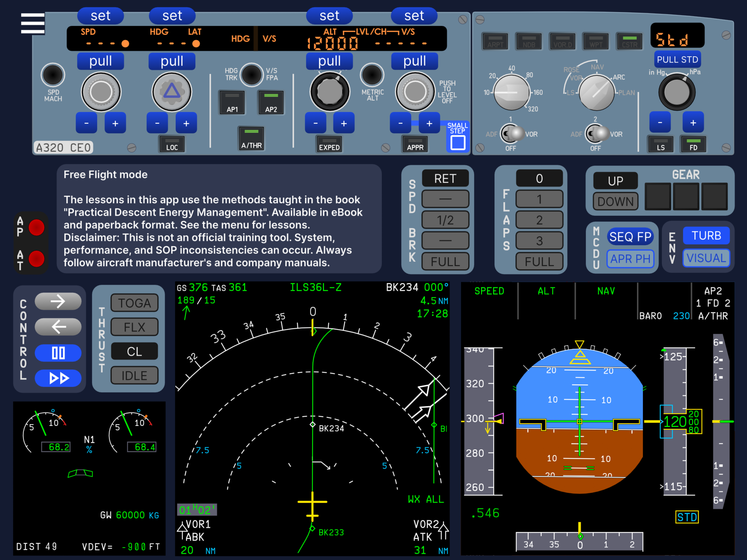The height and width of the screenshot is (560, 747).
Task: Click the MCDU APR PH button
Action: coord(630,259)
